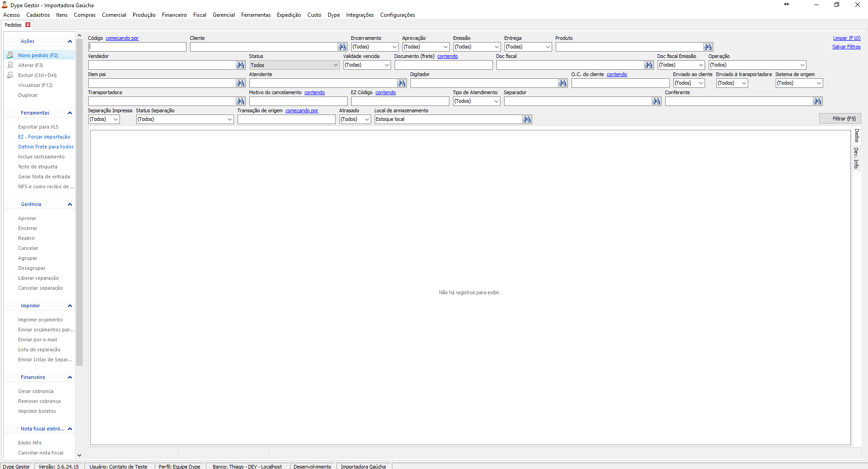The height and width of the screenshot is (469, 868).
Task: Click the binoculars search icon for Cliente
Action: (342, 47)
